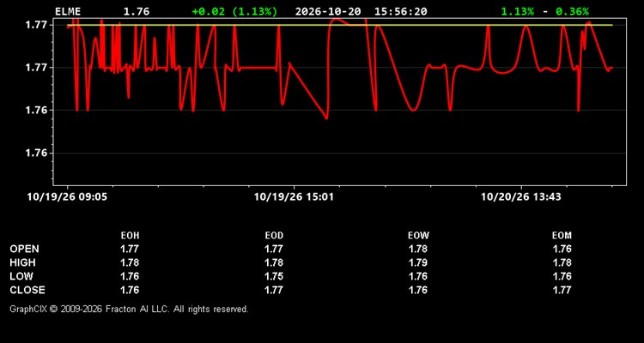Select the EOM CLOSE value 1.77
This screenshot has height=343, width=644.
pyautogui.click(x=562, y=290)
